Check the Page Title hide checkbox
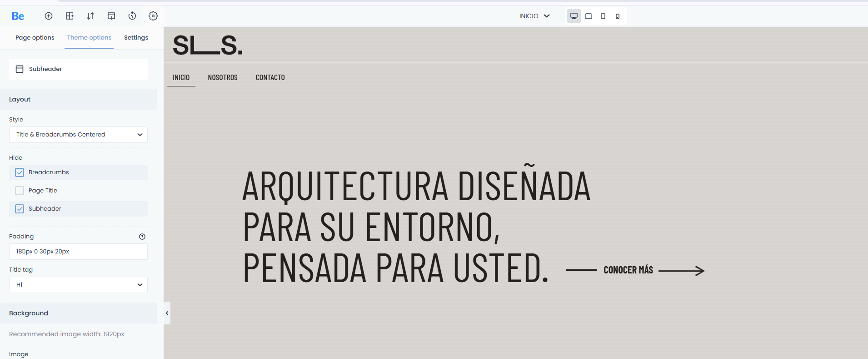 point(20,191)
